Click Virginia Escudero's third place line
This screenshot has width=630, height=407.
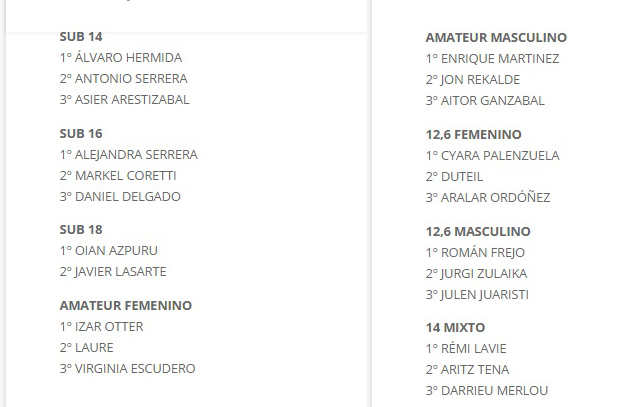point(127,368)
